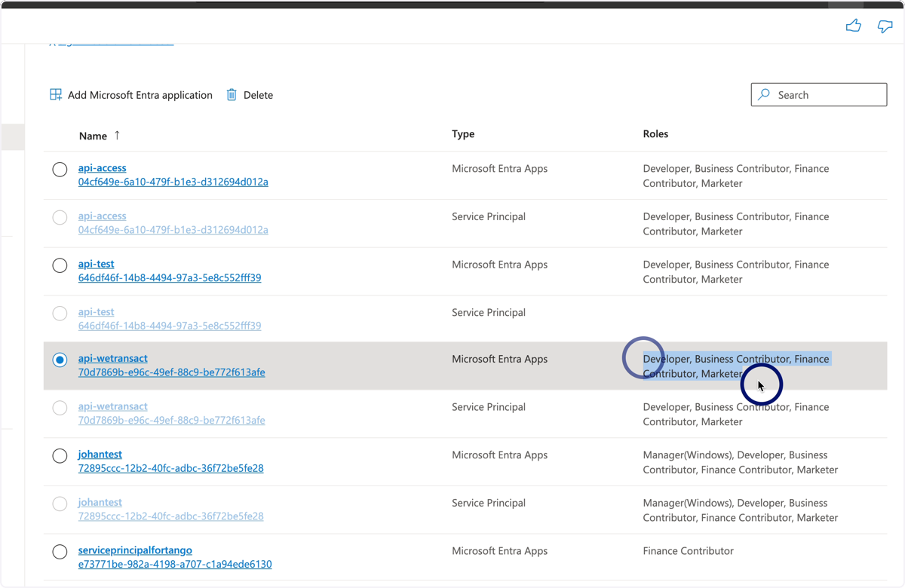This screenshot has width=905, height=588.
Task: Open greyed api-access Service Principal link
Action: pyautogui.click(x=103, y=216)
